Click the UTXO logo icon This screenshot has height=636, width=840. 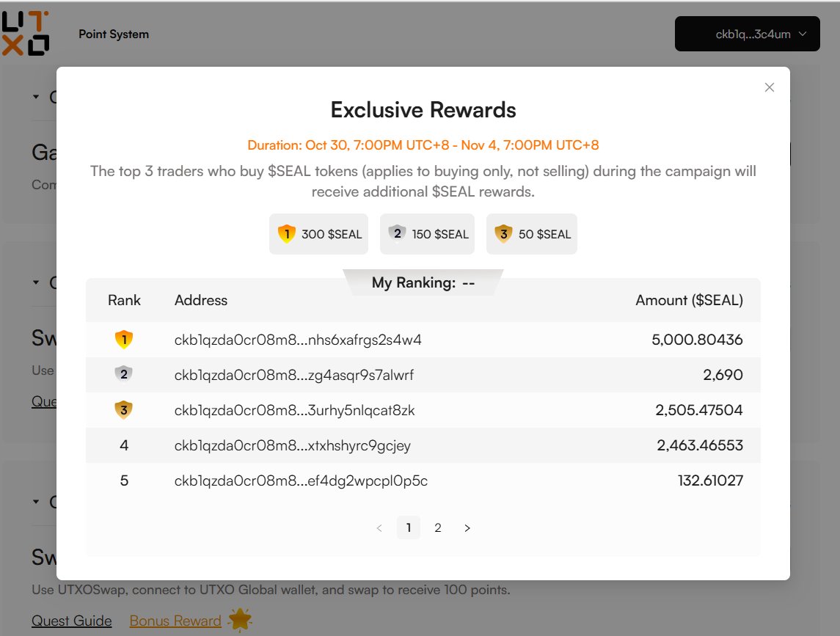point(25,33)
